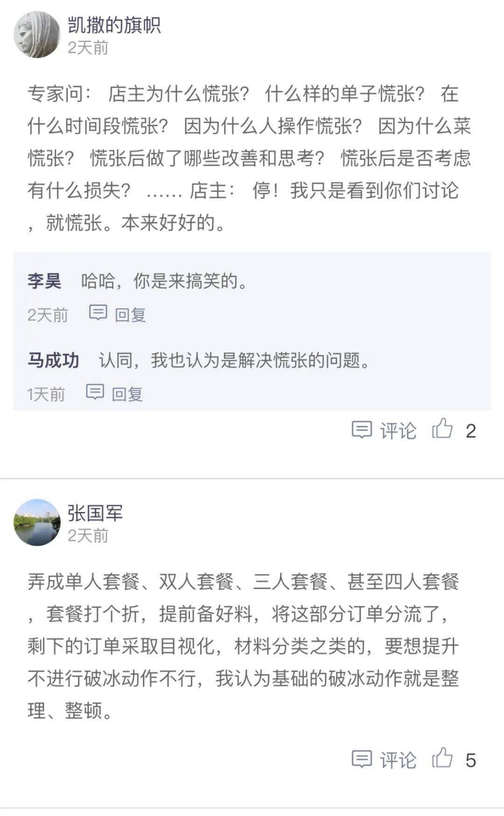Tap the 评论 label under 张国军's post
The height and width of the screenshot is (816, 504).
tap(398, 760)
